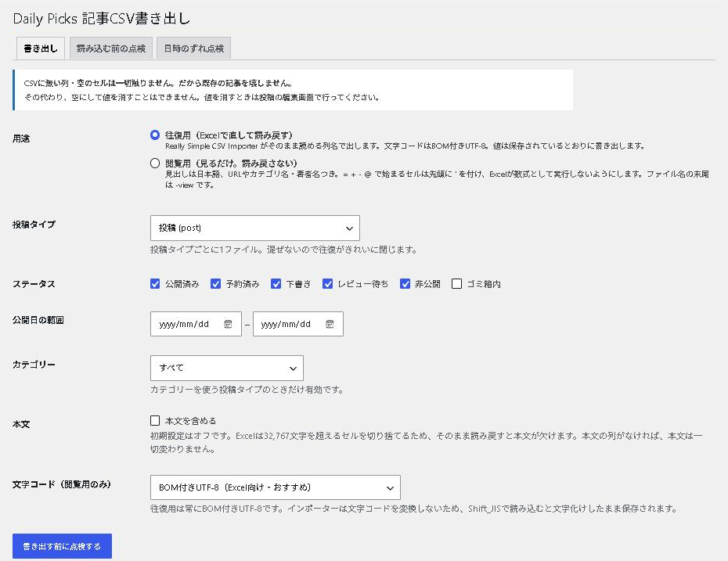Uncheck the 予約済み status checkbox
The height and width of the screenshot is (561, 728).
point(215,283)
